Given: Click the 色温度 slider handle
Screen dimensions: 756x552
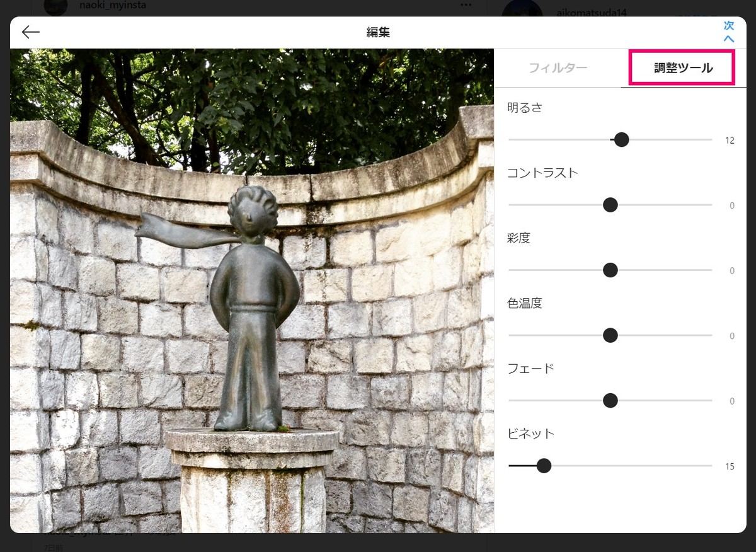Looking at the screenshot, I should point(610,335).
